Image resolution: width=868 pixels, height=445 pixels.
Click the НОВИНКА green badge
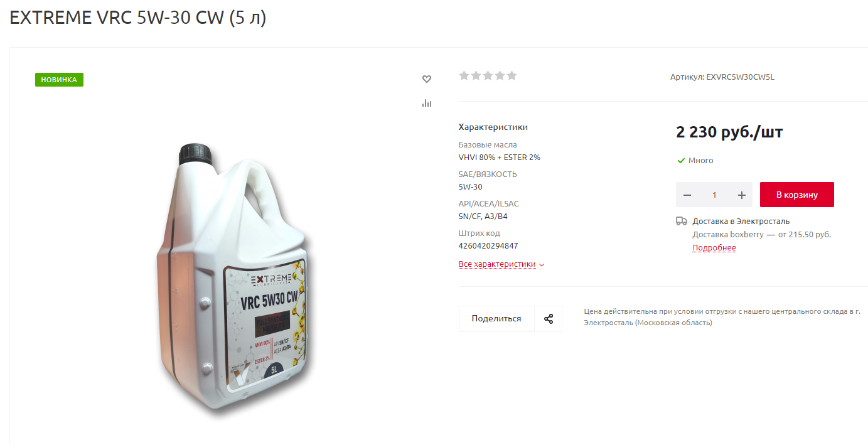point(59,80)
